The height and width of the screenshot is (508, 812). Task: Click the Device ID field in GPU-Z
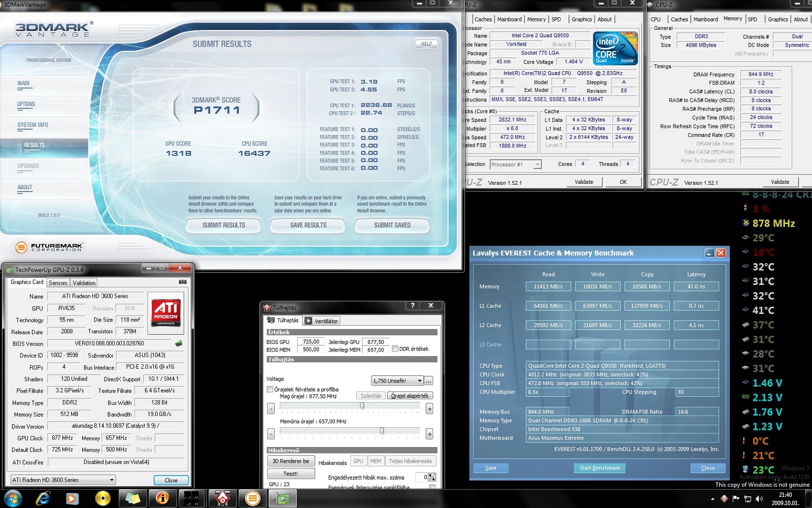[x=64, y=355]
